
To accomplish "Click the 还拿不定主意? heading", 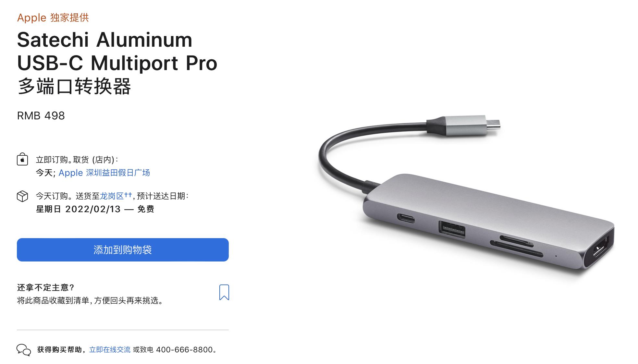I will click(46, 287).
